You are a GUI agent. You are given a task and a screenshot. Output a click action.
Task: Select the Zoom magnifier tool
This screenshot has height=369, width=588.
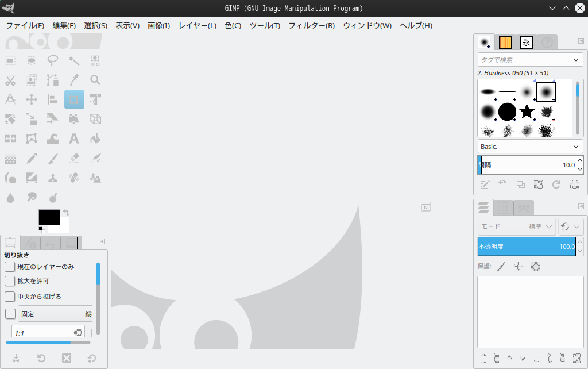pos(95,80)
